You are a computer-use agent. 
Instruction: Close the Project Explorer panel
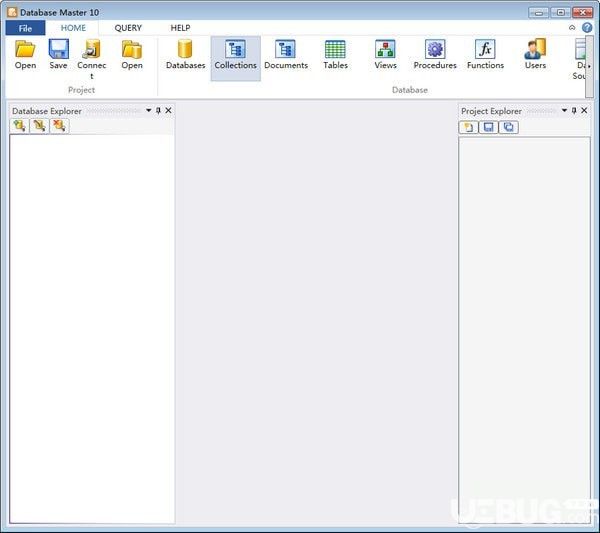[584, 111]
